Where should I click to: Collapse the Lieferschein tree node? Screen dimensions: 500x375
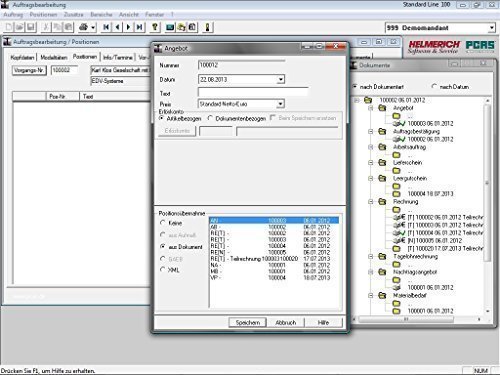(371, 163)
